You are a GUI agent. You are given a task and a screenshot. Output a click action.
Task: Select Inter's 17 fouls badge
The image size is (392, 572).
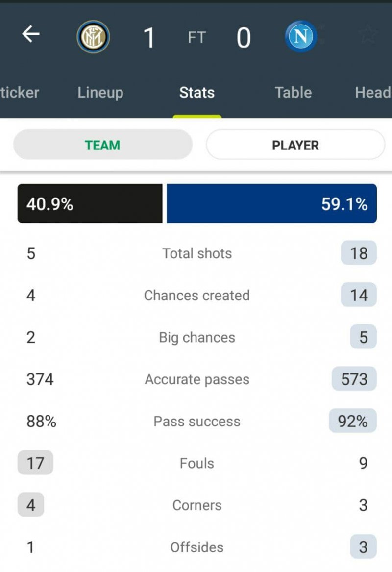coord(35,463)
